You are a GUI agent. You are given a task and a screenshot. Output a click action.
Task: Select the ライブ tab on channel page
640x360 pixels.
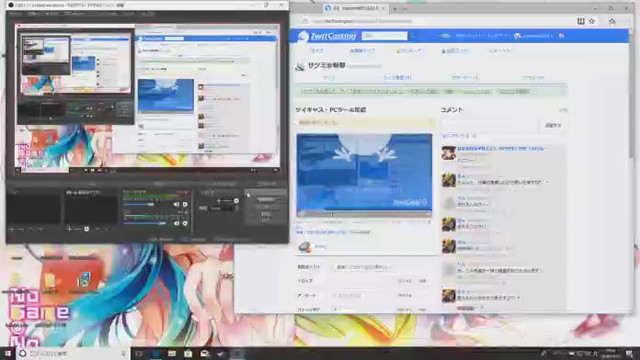[329, 78]
